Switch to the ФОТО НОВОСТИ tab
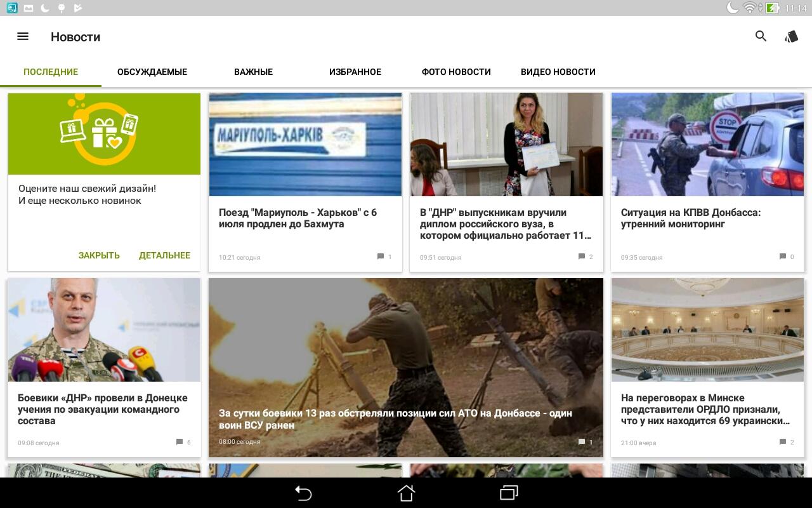The height and width of the screenshot is (508, 812). pos(456,72)
